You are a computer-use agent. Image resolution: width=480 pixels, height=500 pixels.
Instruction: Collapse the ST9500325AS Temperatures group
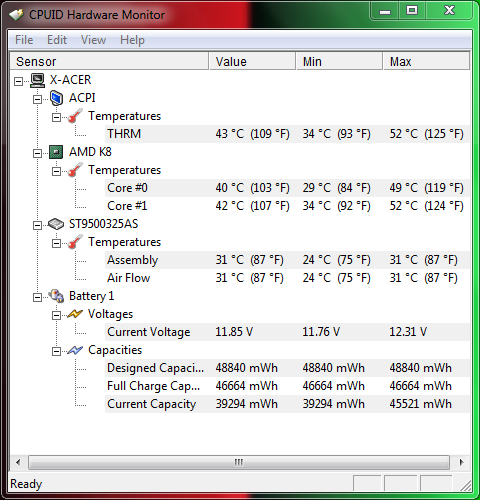[56, 243]
